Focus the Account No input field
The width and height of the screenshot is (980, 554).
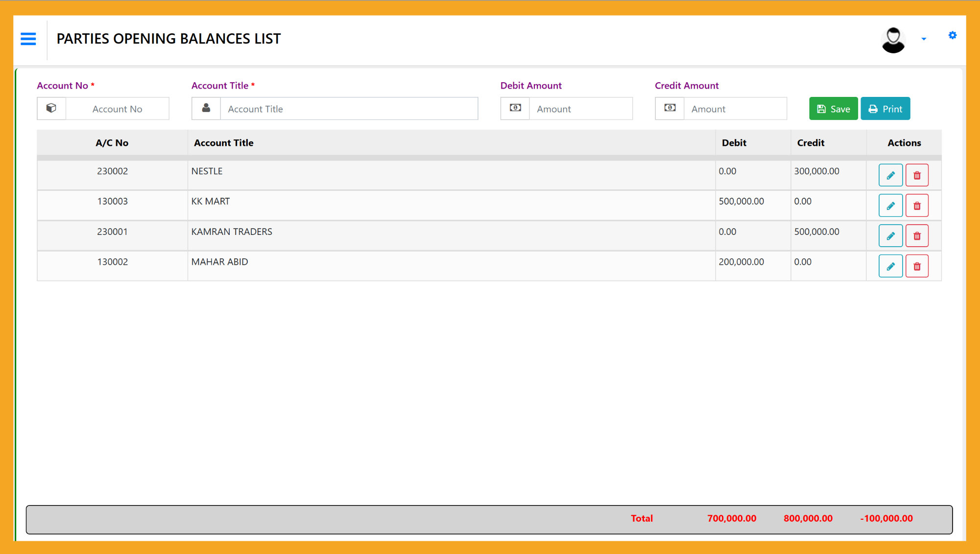[117, 109]
